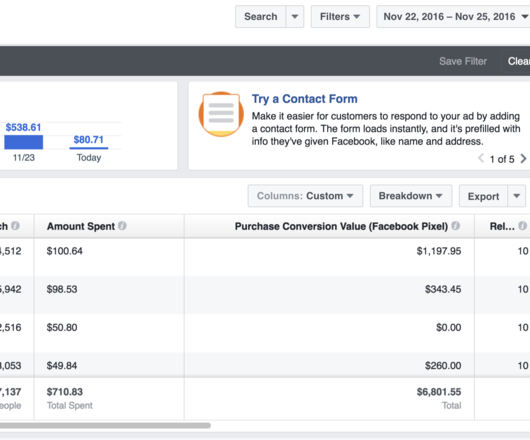Open the Search dropdown arrow
Image resolution: width=530 pixels, height=440 pixels.
[295, 17]
